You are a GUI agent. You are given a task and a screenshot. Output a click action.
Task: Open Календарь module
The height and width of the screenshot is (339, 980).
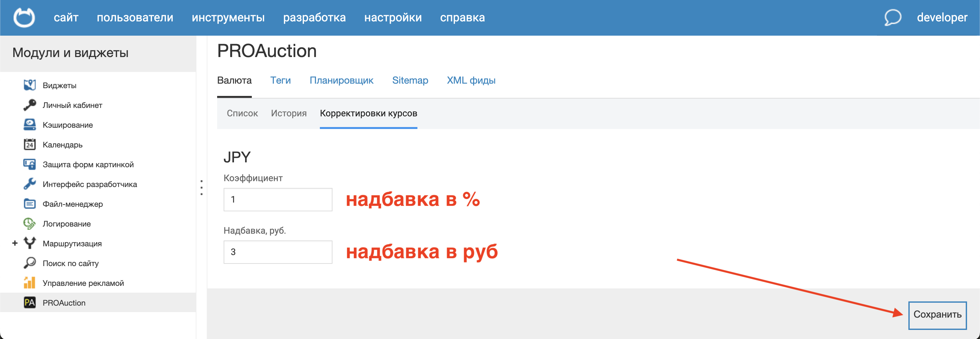63,145
